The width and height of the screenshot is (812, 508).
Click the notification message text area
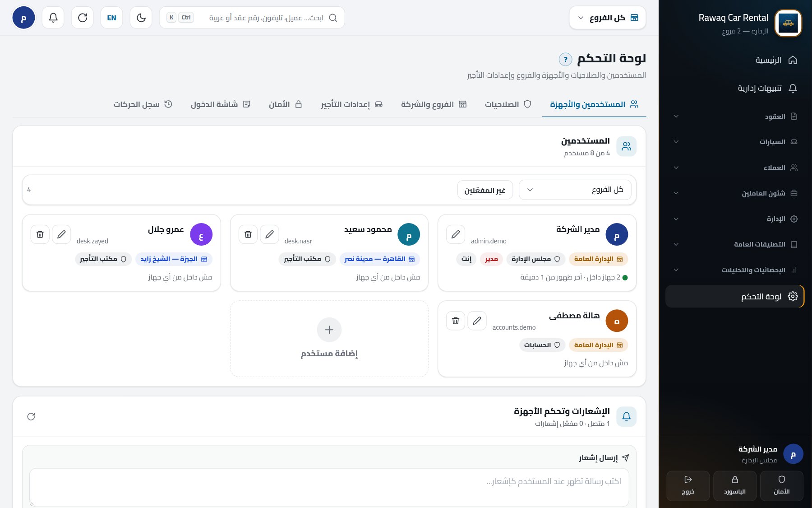click(329, 487)
